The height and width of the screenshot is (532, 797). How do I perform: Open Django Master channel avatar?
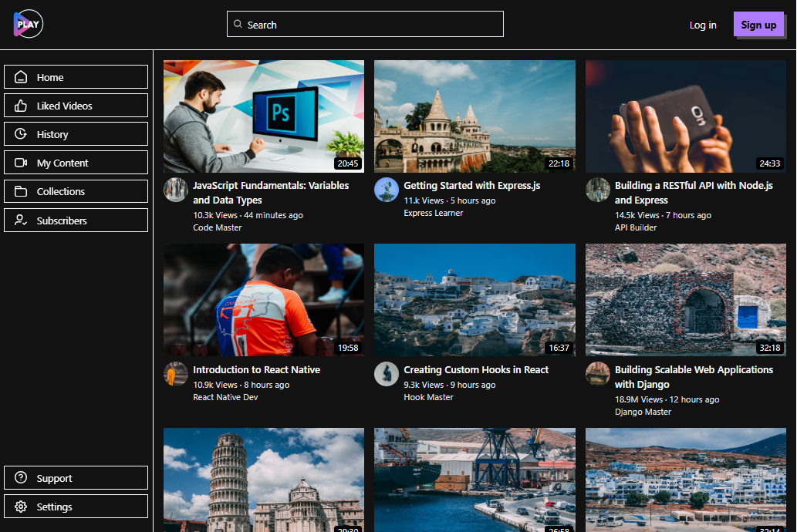(x=598, y=374)
